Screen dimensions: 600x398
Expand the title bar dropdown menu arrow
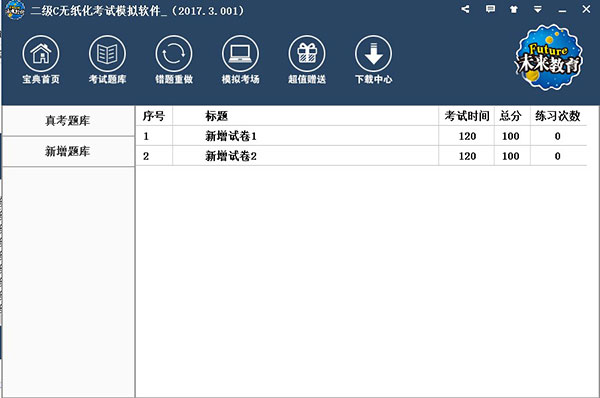pos(538,10)
